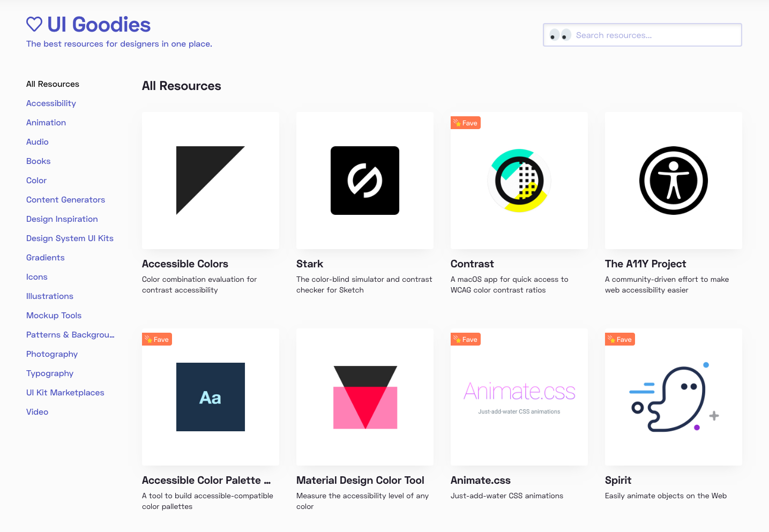Click 'Color combination evaluation for contrast accessibility' text

[199, 284]
